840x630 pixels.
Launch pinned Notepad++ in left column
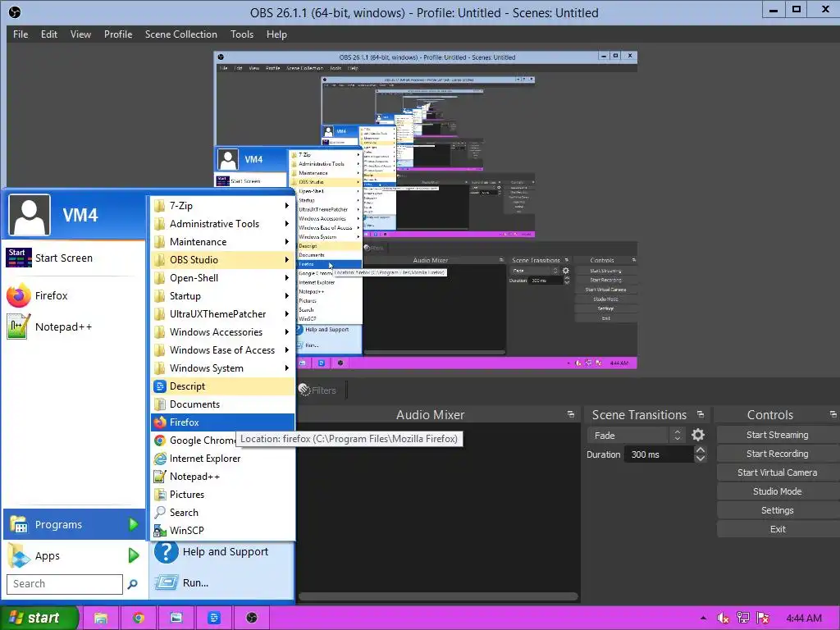pyautogui.click(x=74, y=326)
